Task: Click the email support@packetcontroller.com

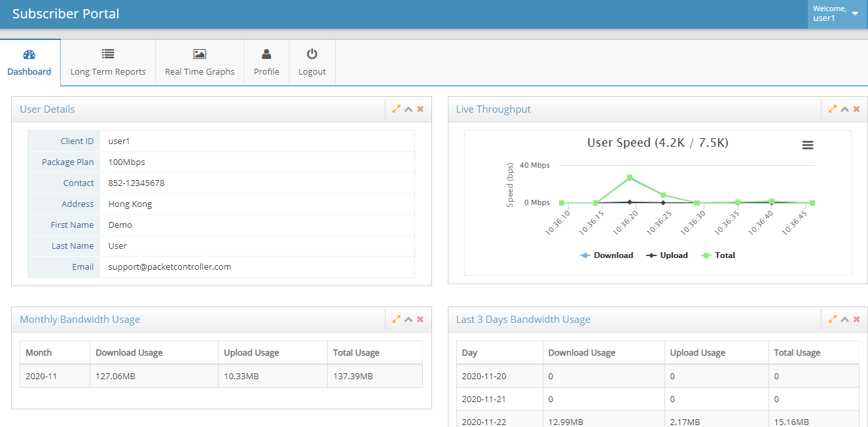Action: pyautogui.click(x=170, y=267)
